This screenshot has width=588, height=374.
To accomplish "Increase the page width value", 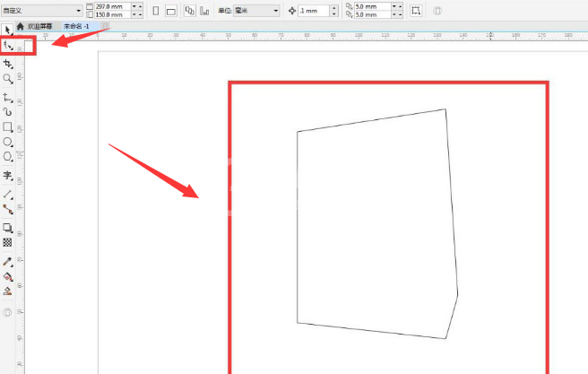I will coord(141,4).
